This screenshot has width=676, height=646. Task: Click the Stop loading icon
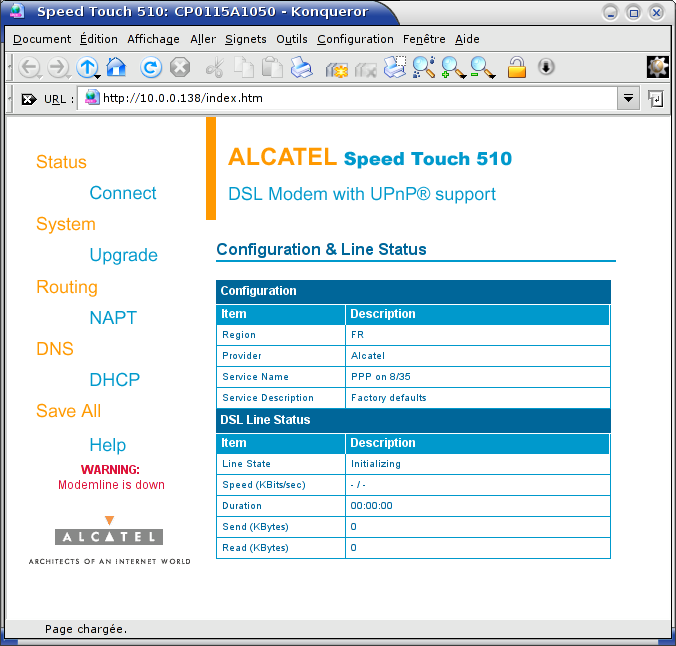coord(180,68)
